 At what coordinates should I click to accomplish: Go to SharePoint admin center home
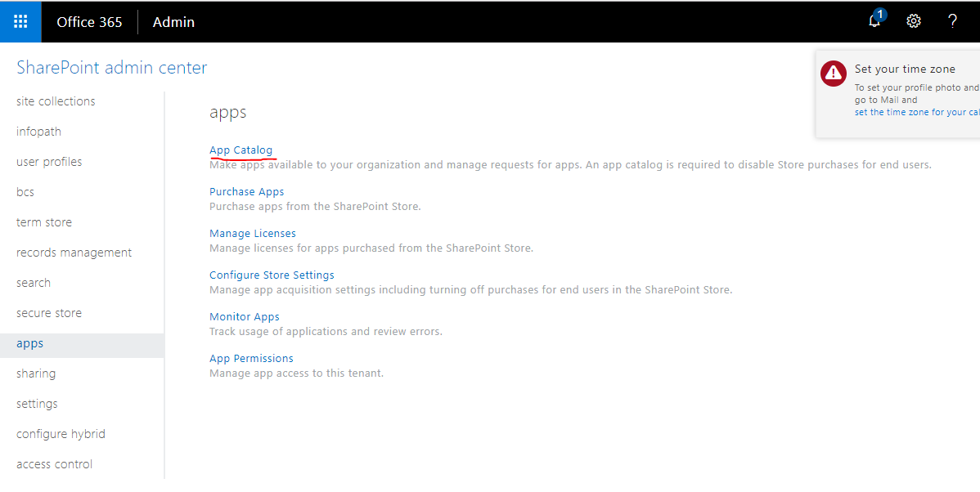112,67
